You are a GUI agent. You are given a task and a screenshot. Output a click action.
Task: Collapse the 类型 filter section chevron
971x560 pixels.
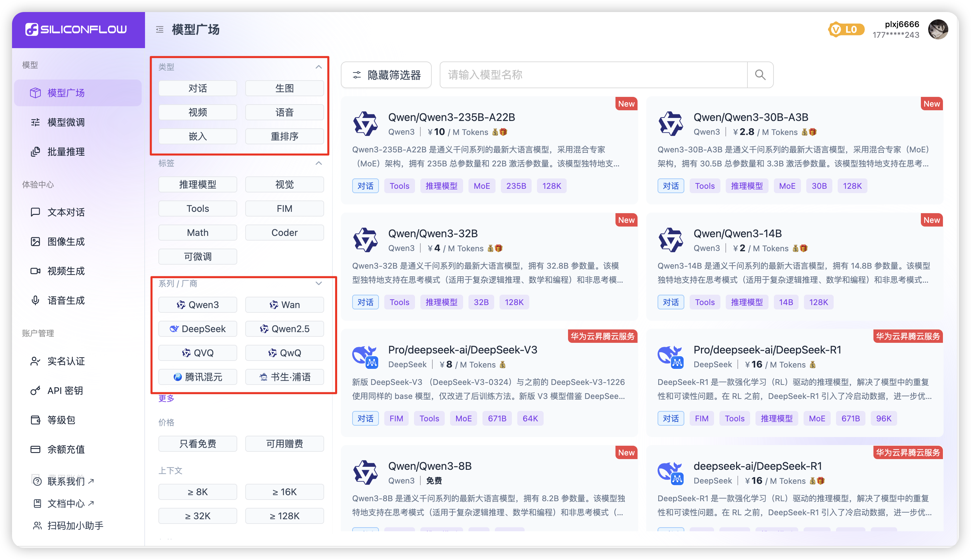point(319,67)
